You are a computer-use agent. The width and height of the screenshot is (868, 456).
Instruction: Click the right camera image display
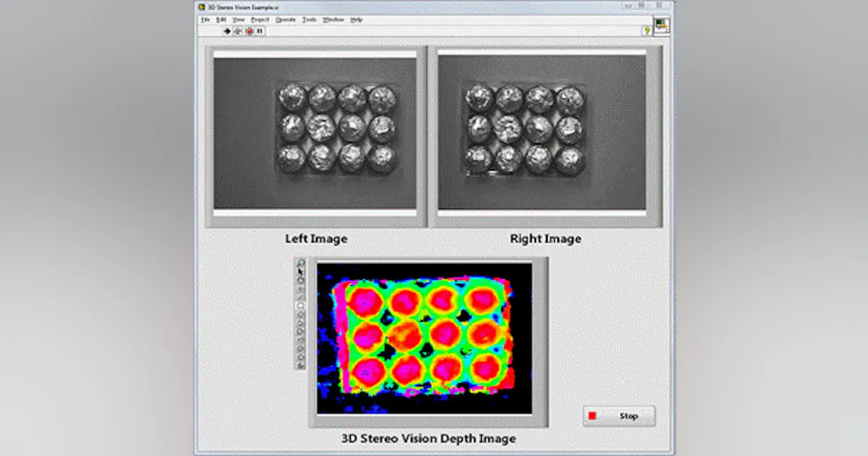click(x=542, y=134)
